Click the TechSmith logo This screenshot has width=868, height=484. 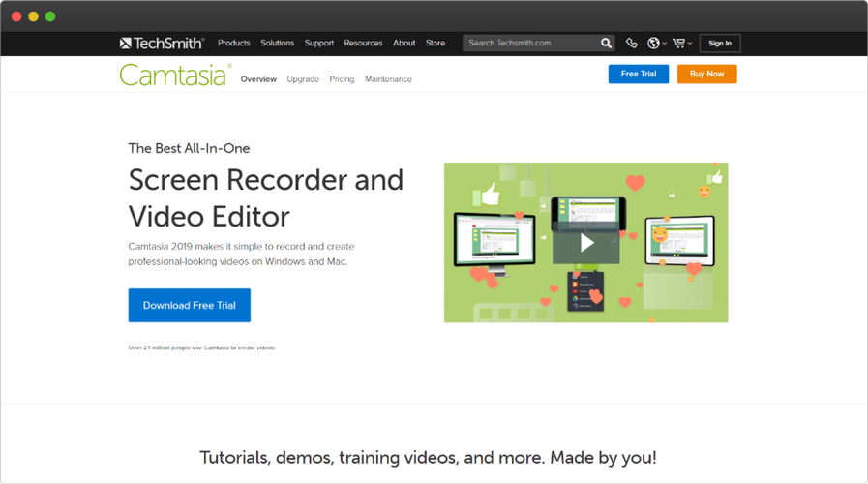pos(162,44)
